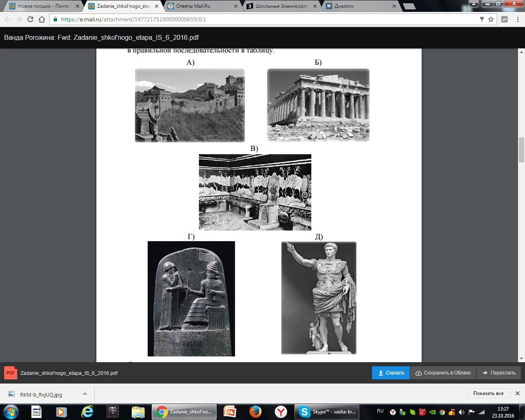Click the RU language indicator
The height and width of the screenshot is (420, 525).
pos(380,411)
